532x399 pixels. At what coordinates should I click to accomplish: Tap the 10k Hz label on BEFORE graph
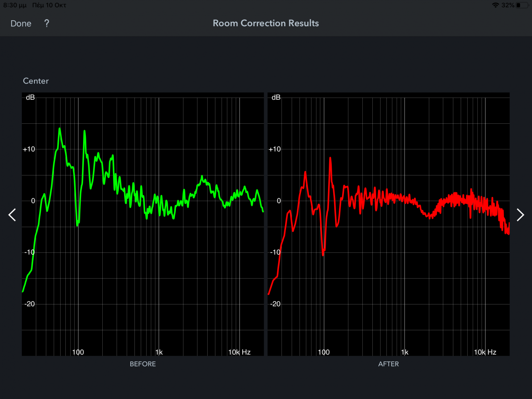239,352
